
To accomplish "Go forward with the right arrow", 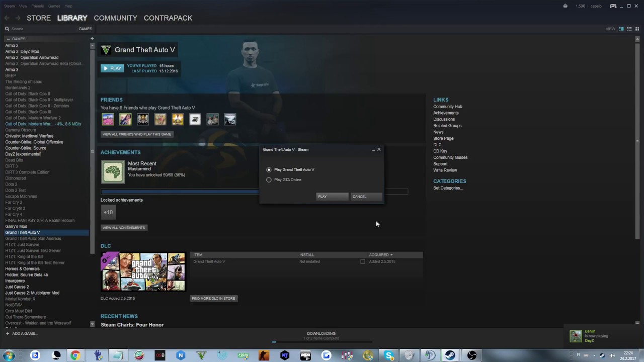I will [x=18, y=18].
